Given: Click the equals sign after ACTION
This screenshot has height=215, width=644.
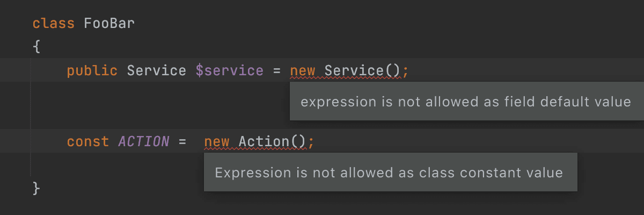Looking at the screenshot, I should point(182,142).
